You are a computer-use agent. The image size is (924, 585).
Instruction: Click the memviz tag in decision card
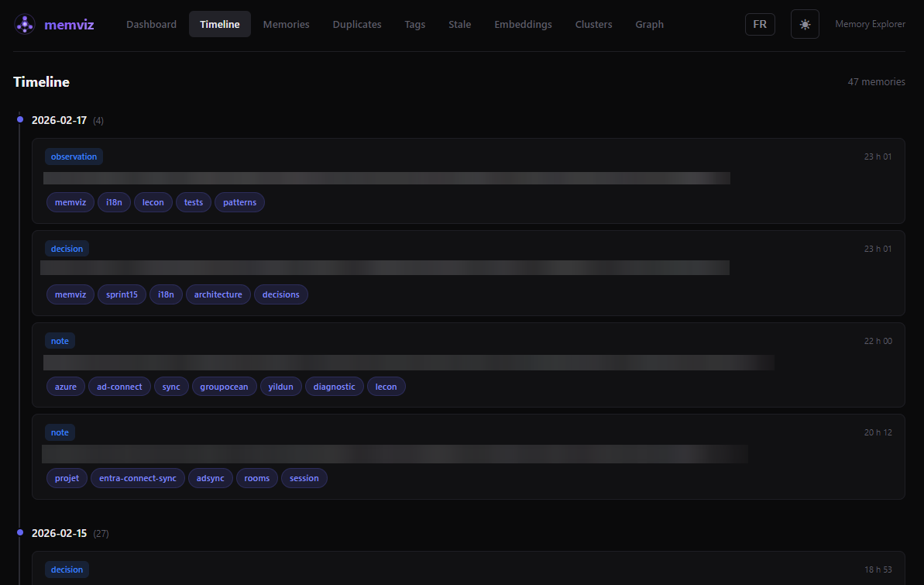coord(70,295)
